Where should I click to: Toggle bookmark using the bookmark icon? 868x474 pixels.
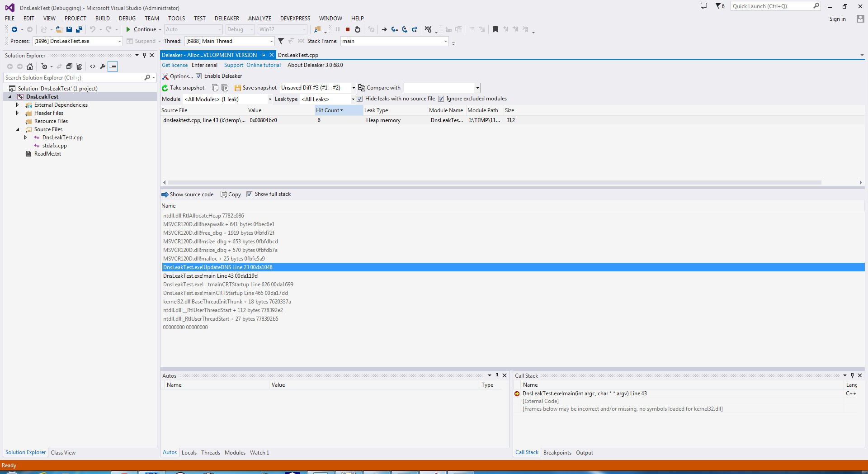pyautogui.click(x=495, y=29)
